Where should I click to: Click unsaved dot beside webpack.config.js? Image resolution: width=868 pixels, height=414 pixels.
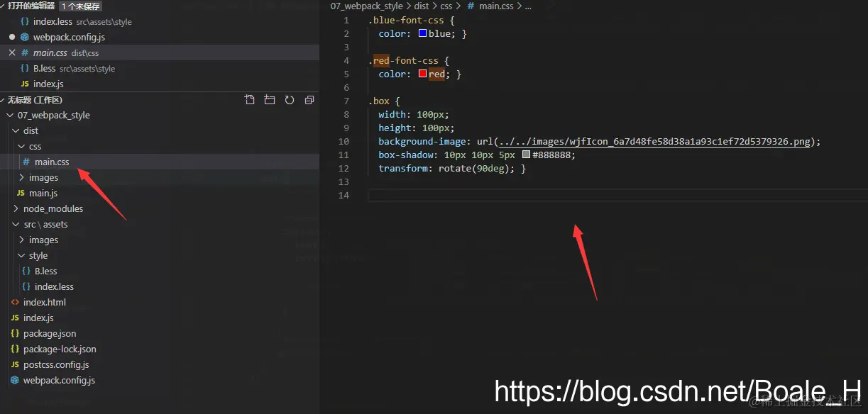click(x=12, y=37)
